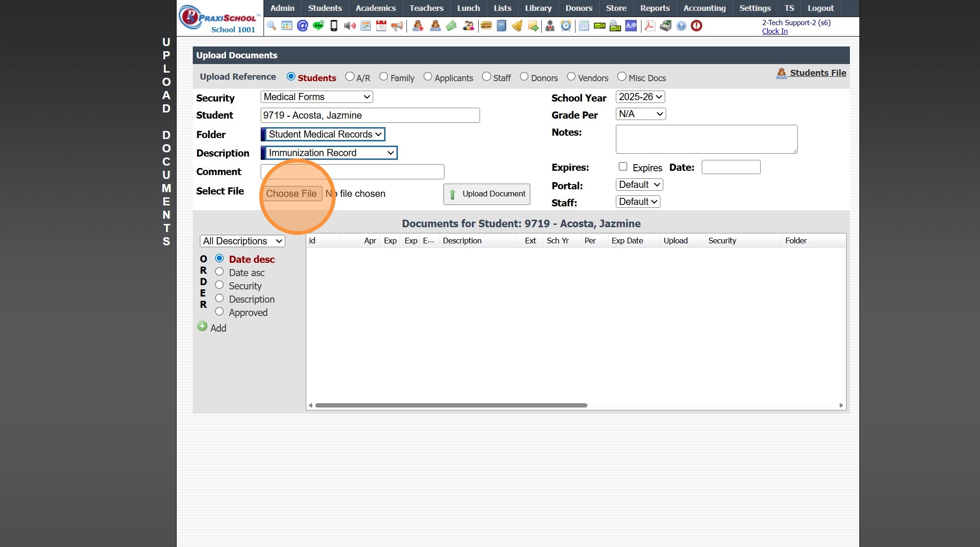Click the Clock In link
The width and height of the screenshot is (980, 547).
774,31
